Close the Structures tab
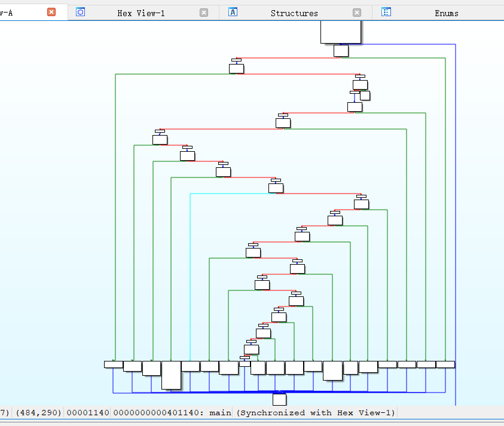 357,13
